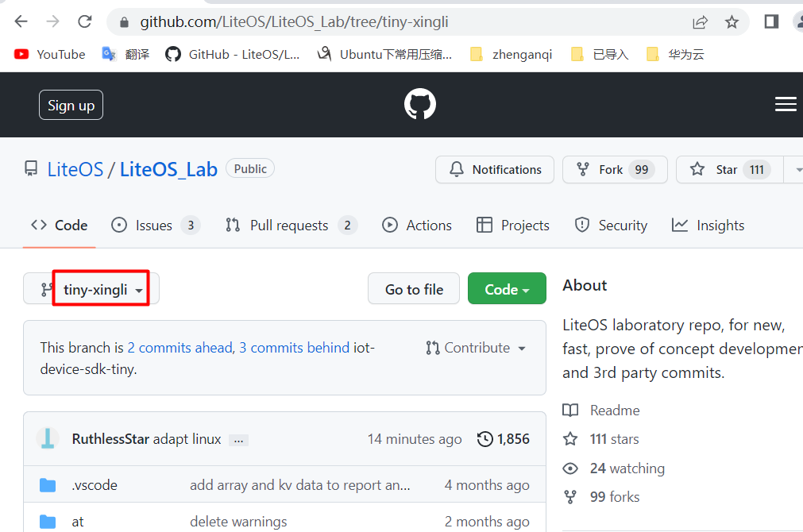Open the Actions tab

(417, 226)
